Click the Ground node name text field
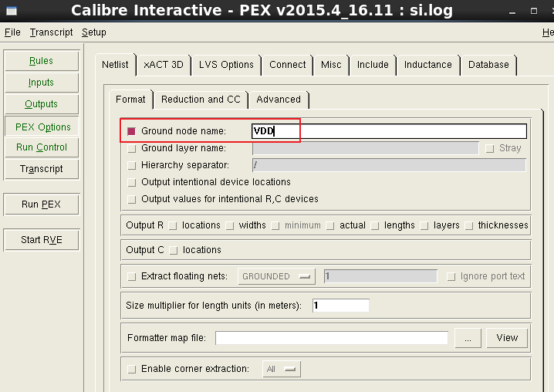 [389, 131]
